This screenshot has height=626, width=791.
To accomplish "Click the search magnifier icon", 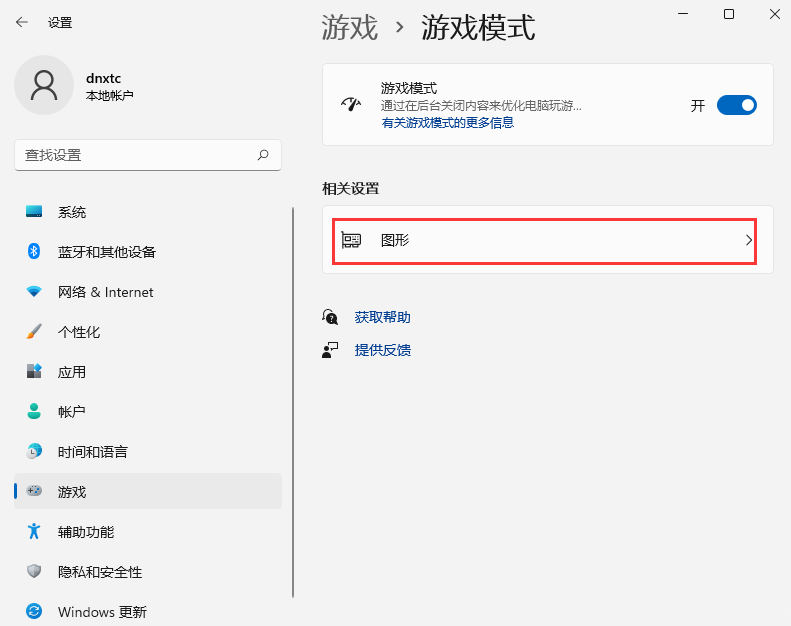I will pyautogui.click(x=263, y=155).
